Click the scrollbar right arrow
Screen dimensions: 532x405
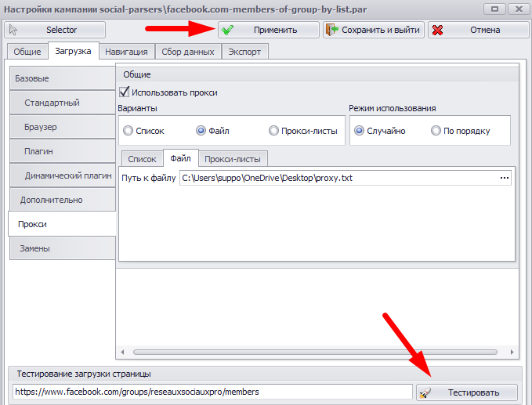coord(512,352)
